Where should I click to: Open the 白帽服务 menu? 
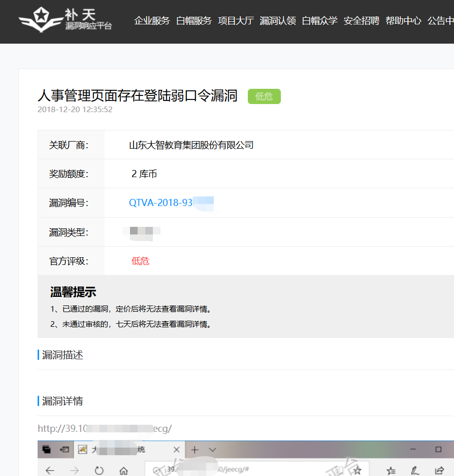[194, 21]
